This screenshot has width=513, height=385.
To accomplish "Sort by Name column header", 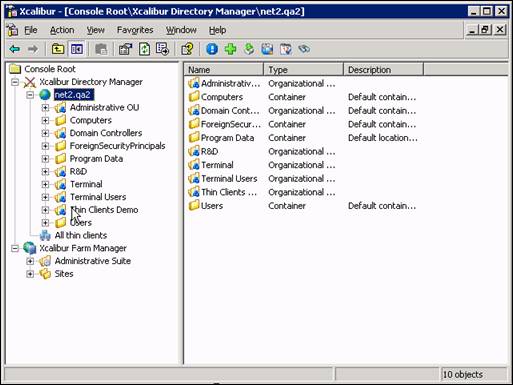I will (x=224, y=70).
